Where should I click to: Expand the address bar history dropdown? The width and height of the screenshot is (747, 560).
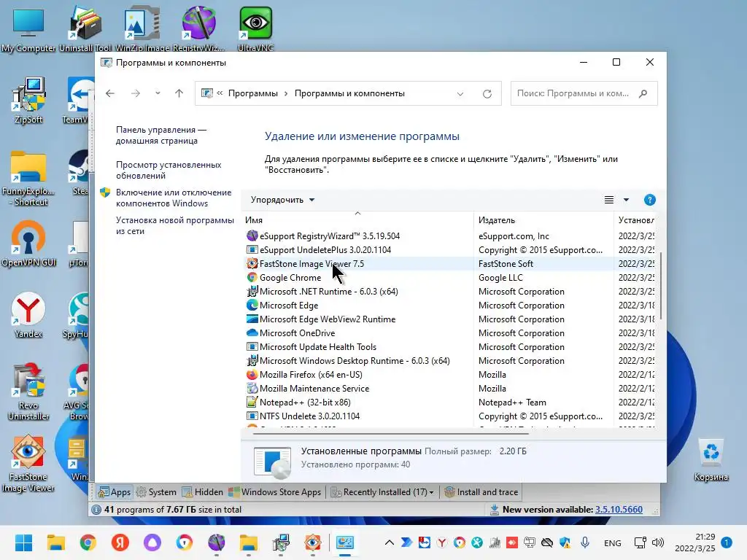click(x=460, y=94)
